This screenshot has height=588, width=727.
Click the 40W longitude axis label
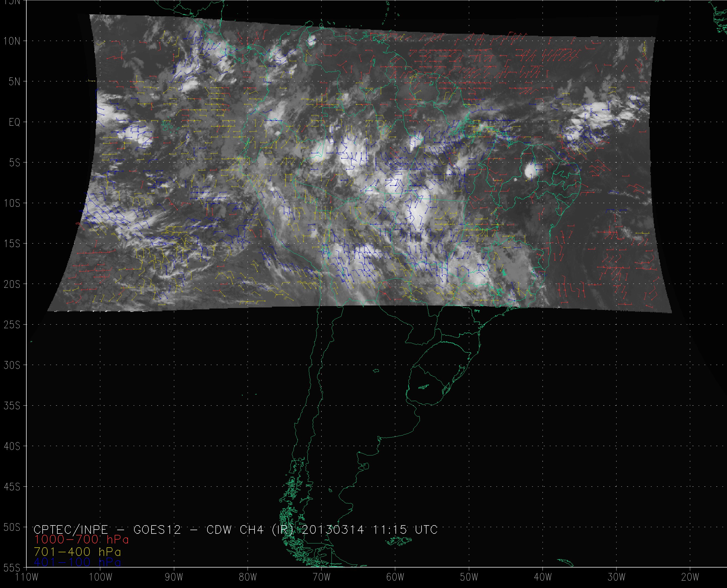click(x=543, y=577)
